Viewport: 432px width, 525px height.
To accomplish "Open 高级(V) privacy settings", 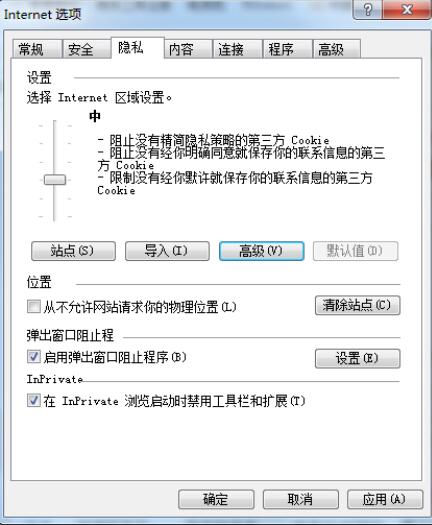I will pos(262,251).
